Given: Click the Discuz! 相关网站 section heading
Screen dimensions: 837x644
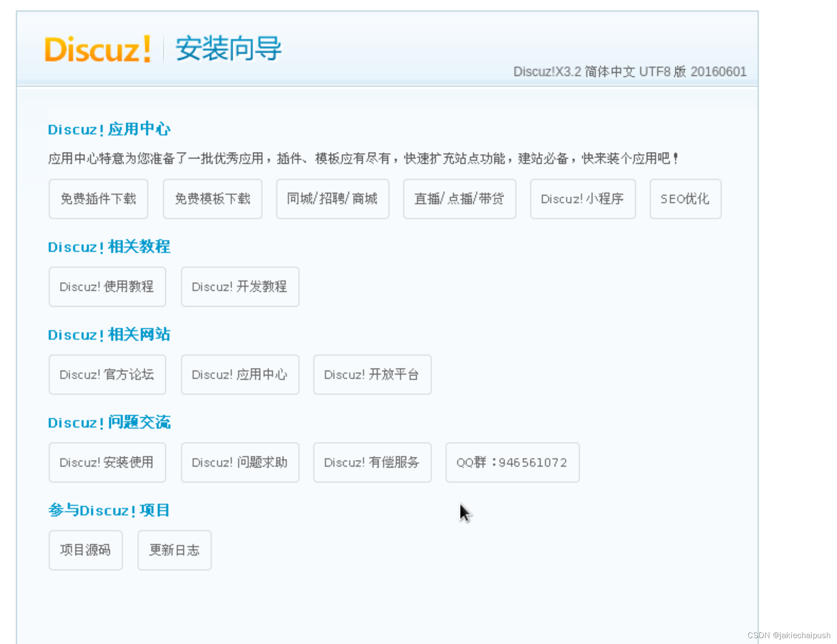Looking at the screenshot, I should (109, 335).
